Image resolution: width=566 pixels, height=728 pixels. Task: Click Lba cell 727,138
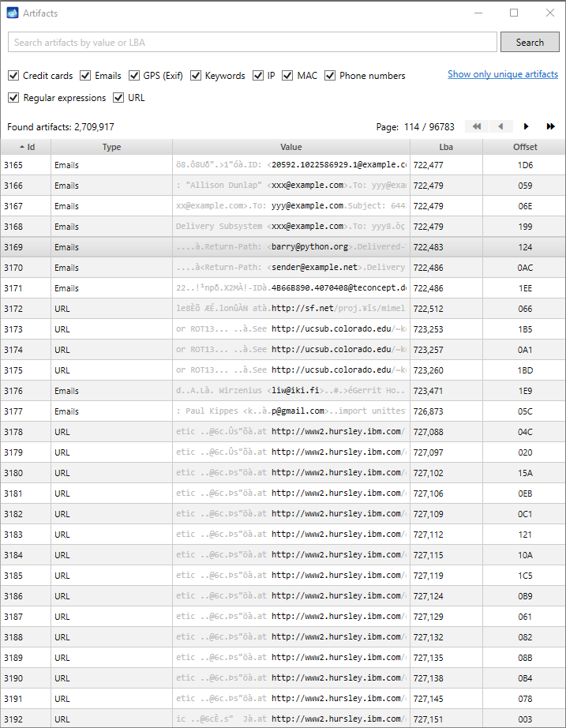(x=446, y=677)
